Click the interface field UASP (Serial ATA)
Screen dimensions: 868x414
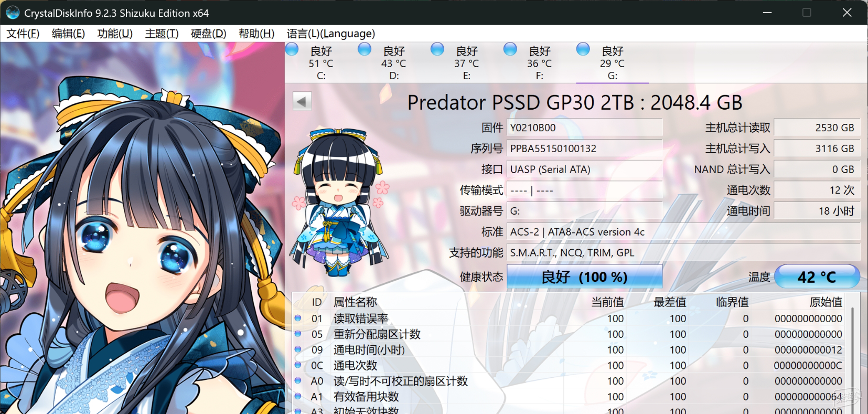pyautogui.click(x=584, y=169)
